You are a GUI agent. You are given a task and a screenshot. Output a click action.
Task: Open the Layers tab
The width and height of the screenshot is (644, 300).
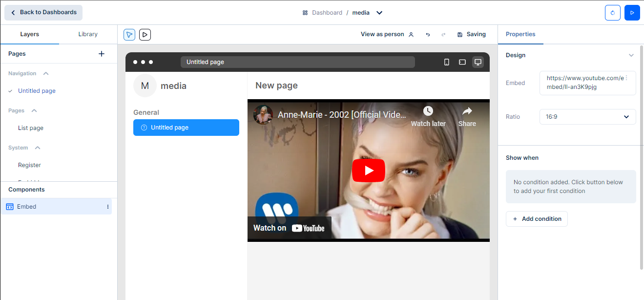pyautogui.click(x=29, y=34)
